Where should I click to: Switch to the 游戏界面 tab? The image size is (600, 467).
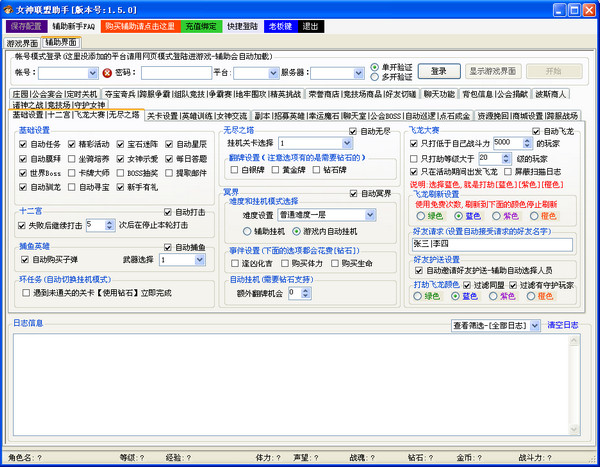(22, 44)
